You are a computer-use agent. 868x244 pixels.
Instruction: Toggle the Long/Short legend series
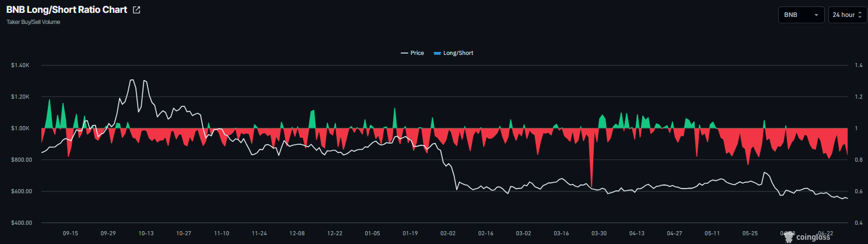pos(453,53)
